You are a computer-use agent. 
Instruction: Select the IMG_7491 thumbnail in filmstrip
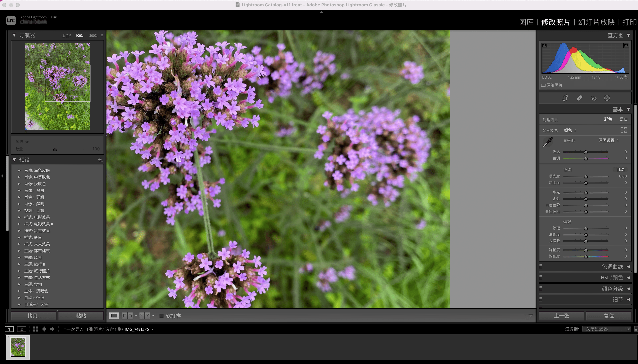(x=18, y=347)
